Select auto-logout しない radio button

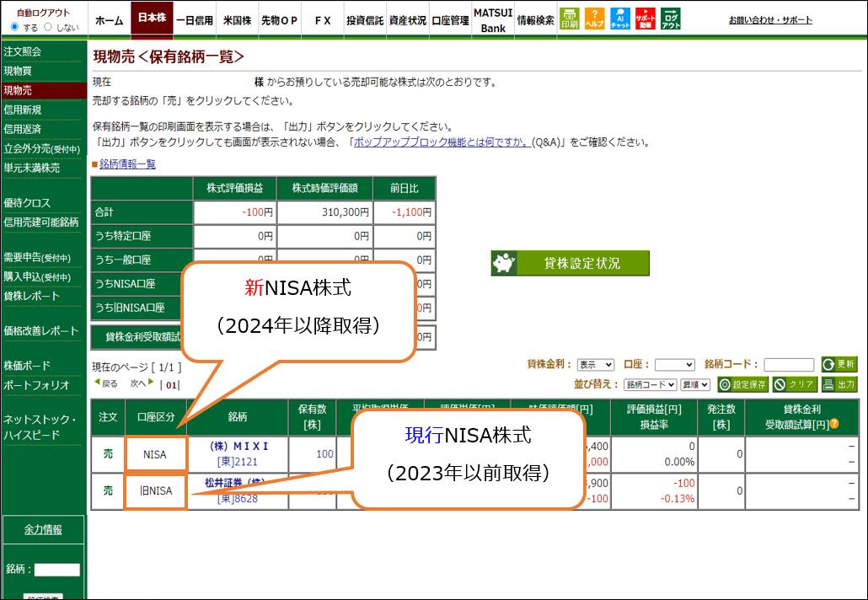(47, 27)
